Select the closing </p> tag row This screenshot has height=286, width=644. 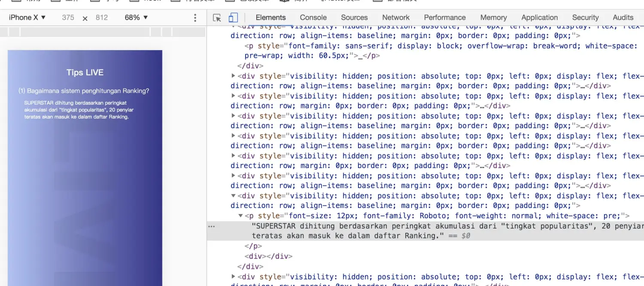pos(253,246)
